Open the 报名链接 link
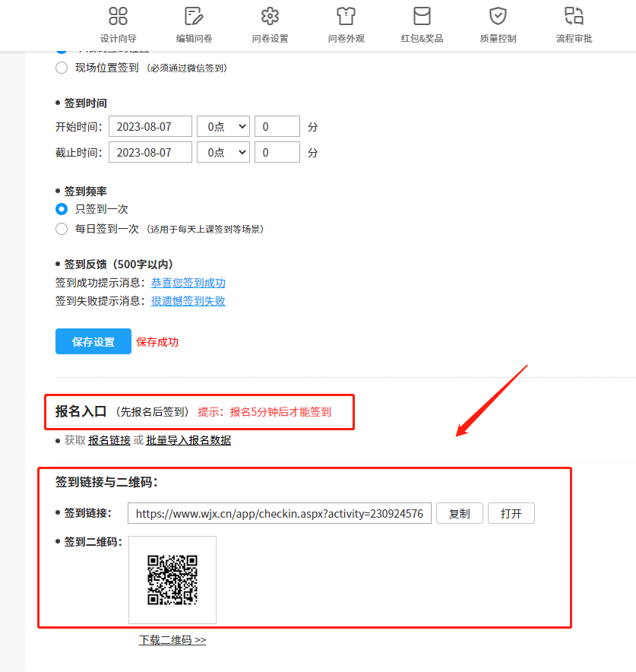The image size is (636, 672). coord(109,440)
